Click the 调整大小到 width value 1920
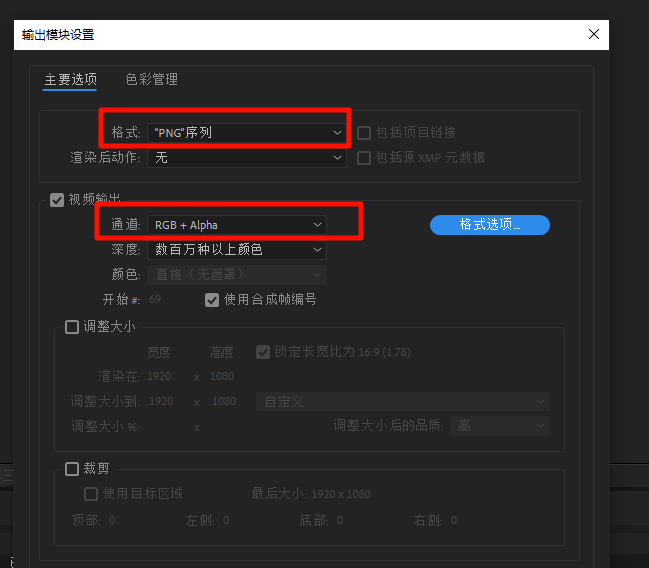The image size is (649, 568). pyautogui.click(x=161, y=402)
